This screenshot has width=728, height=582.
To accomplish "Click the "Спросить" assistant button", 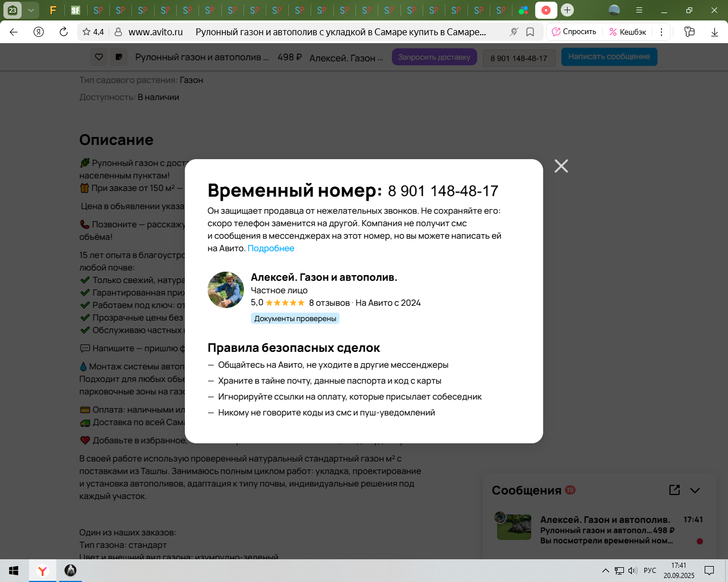I will (574, 32).
